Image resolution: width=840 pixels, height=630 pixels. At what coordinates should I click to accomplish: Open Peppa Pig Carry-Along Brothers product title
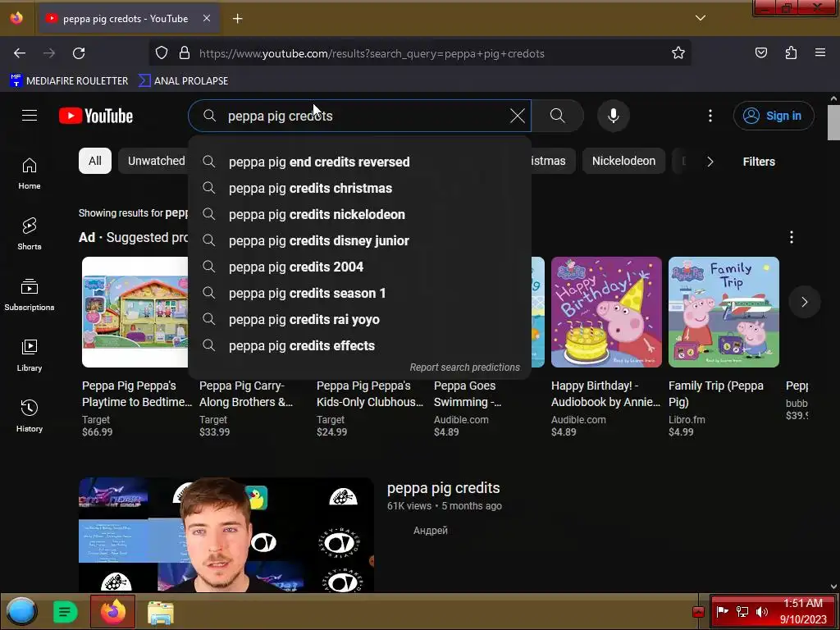246,394
